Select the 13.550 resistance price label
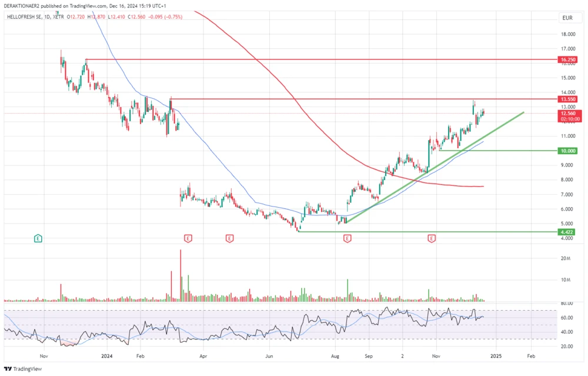 tap(567, 99)
